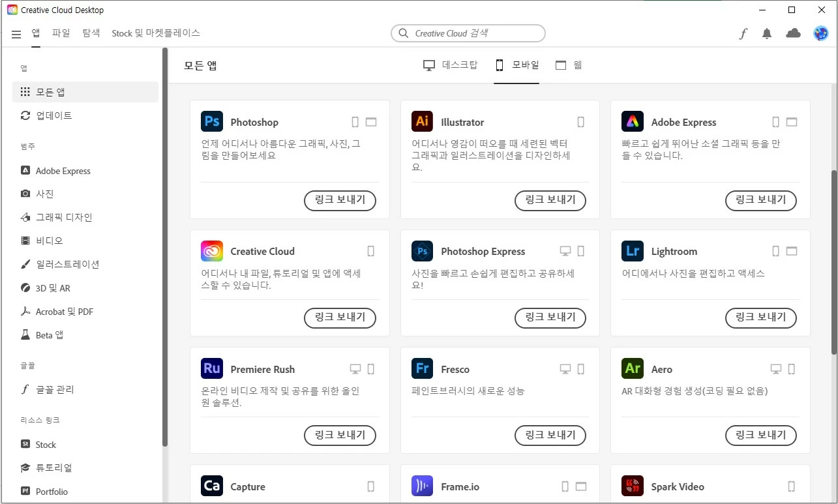Send link for Fresco
This screenshot has width=838, height=504.
click(550, 435)
